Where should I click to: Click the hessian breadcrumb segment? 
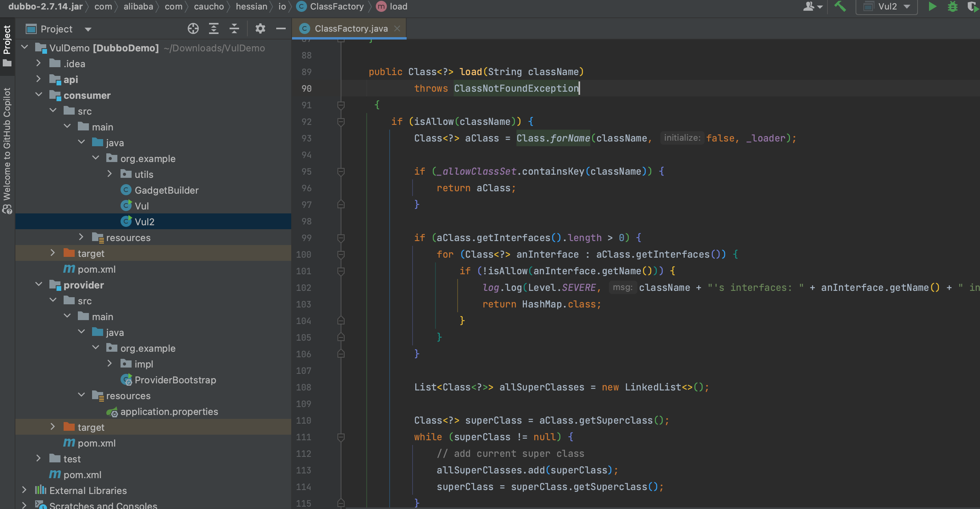[251, 7]
